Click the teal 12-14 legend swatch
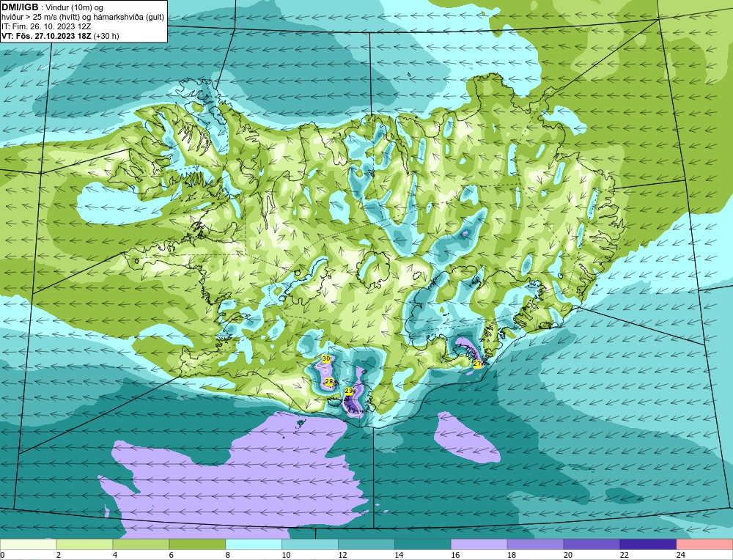This screenshot has width=733, height=560. tap(366, 545)
